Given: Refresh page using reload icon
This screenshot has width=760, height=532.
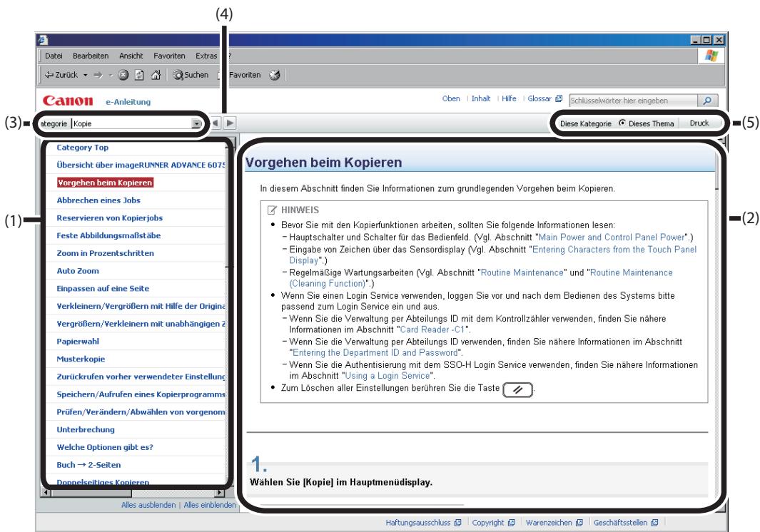Looking at the screenshot, I should (x=139, y=75).
